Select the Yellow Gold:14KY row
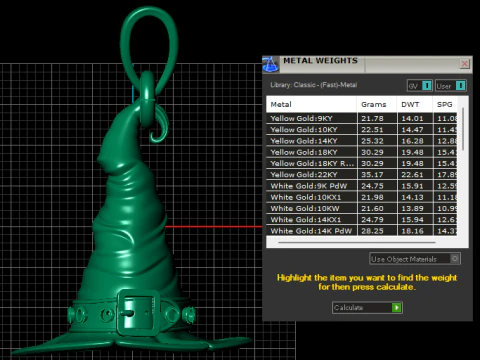480x360 pixels. coord(362,141)
